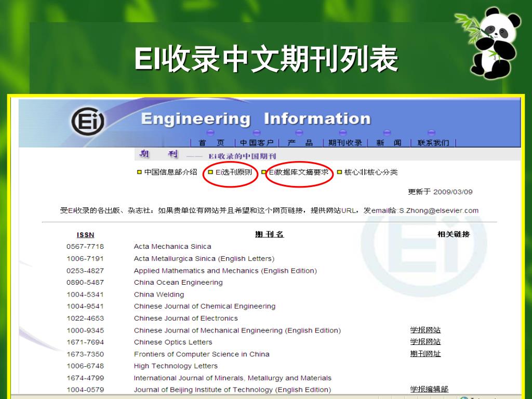
Task: Click the Ei logo in the banner
Action: click(x=87, y=121)
